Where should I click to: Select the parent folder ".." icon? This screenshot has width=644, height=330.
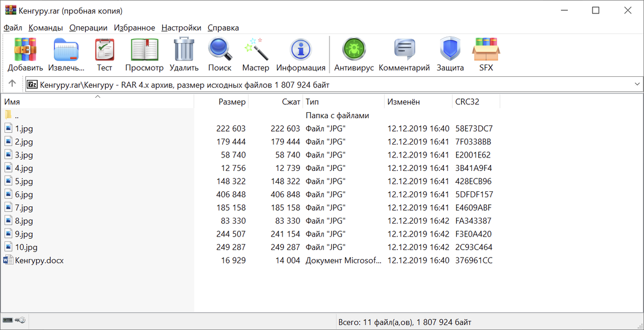pyautogui.click(x=8, y=115)
